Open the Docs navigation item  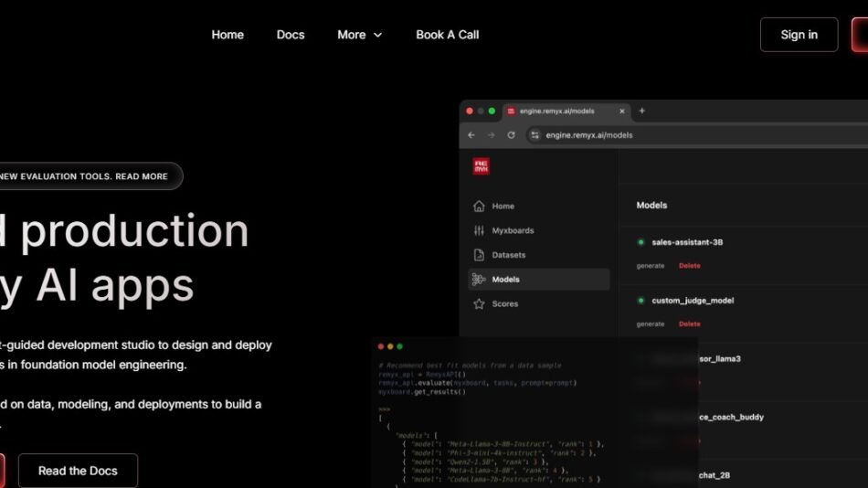point(291,35)
